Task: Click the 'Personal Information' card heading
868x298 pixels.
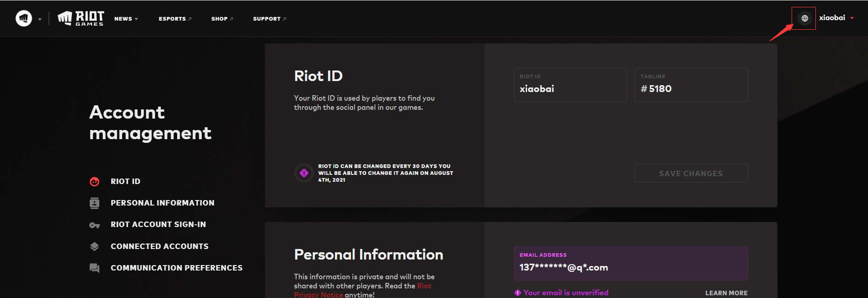Action: [x=368, y=255]
